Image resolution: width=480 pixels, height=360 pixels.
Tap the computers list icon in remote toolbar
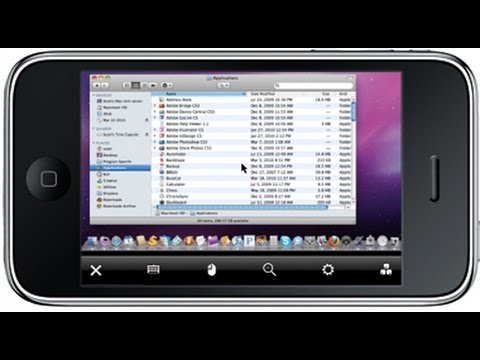click(x=386, y=270)
